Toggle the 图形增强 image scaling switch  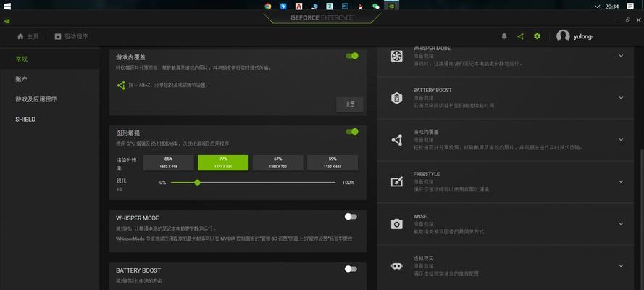click(x=352, y=131)
